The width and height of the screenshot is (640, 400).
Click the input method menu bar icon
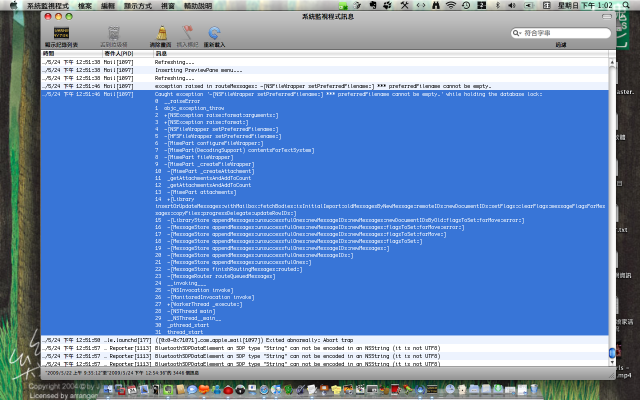pos(547,5)
